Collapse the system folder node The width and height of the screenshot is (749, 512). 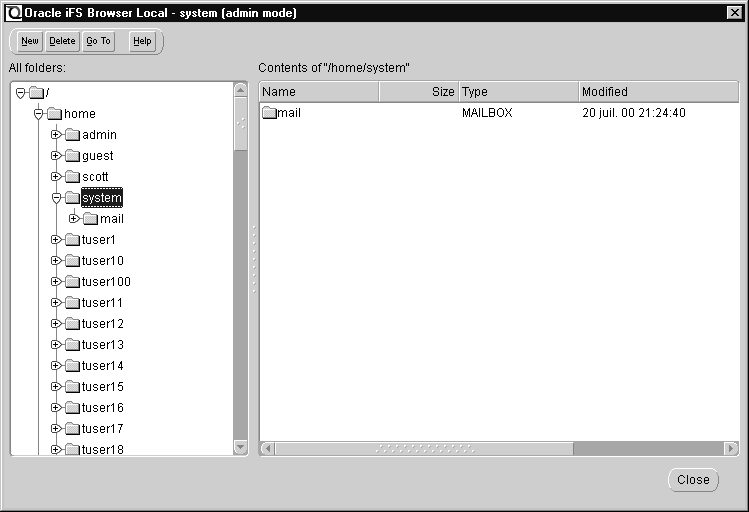[x=56, y=198]
